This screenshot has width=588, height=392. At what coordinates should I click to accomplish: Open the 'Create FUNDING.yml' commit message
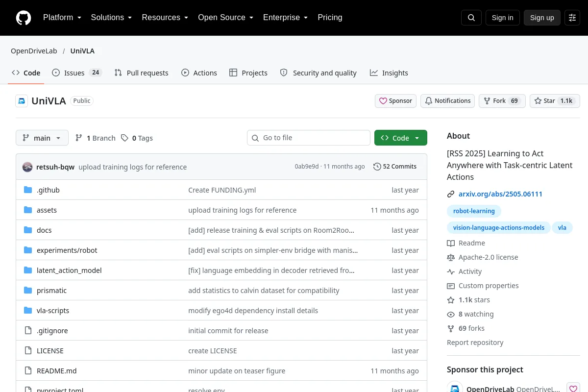pos(222,190)
